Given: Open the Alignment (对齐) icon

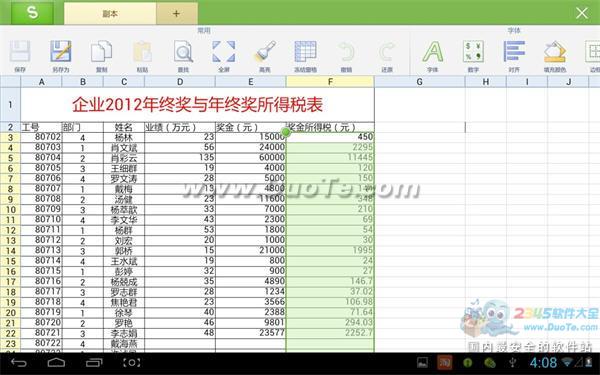Looking at the screenshot, I should tap(514, 55).
